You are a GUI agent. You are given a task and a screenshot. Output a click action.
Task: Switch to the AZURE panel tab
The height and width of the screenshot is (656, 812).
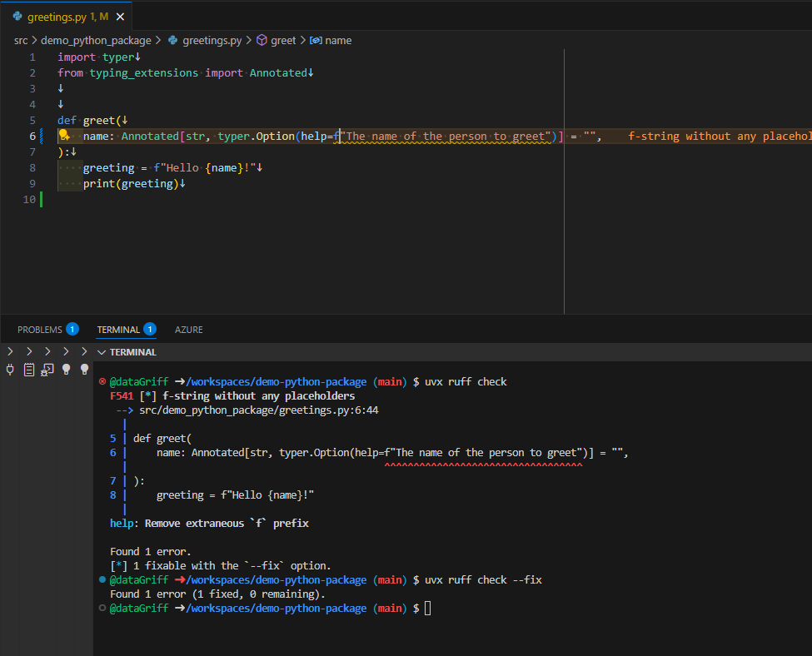tap(188, 330)
